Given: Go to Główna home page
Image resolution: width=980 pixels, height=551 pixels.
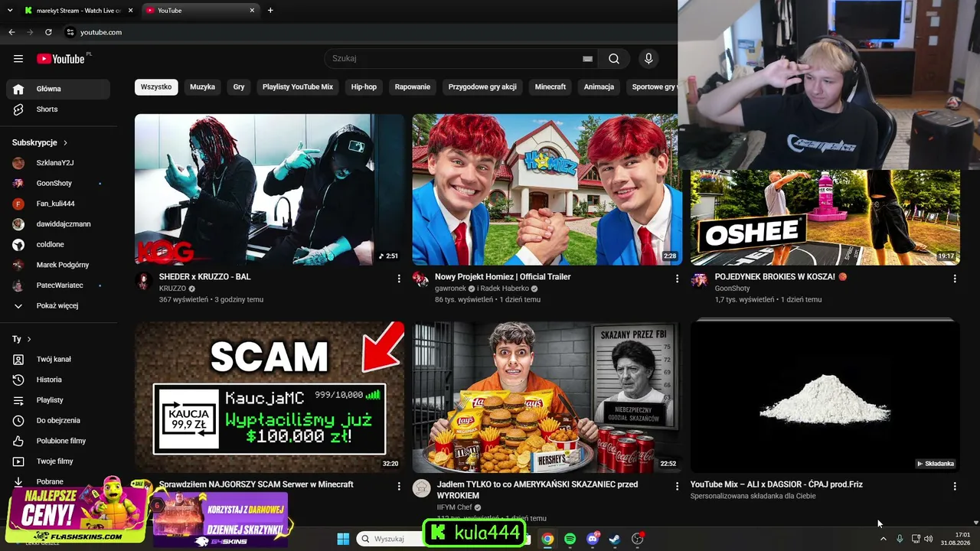Looking at the screenshot, I should (x=58, y=89).
